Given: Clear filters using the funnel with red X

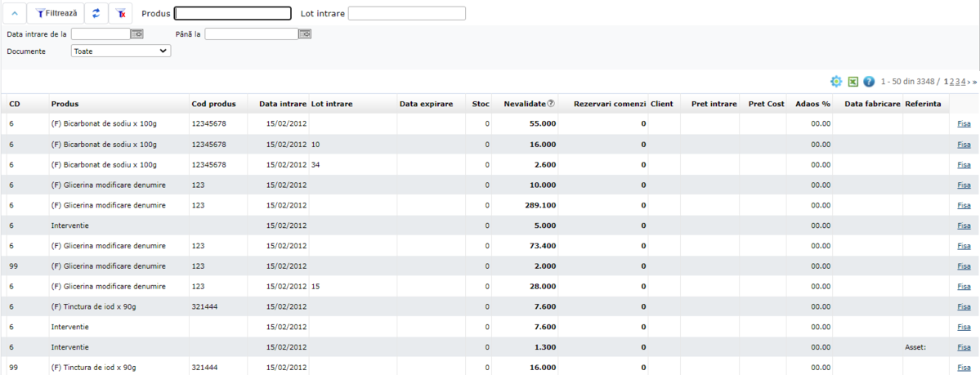Looking at the screenshot, I should click(121, 13).
